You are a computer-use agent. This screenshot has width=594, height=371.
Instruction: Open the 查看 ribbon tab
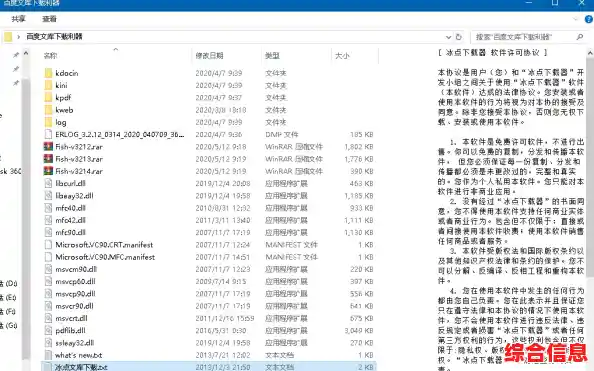(x=49, y=19)
